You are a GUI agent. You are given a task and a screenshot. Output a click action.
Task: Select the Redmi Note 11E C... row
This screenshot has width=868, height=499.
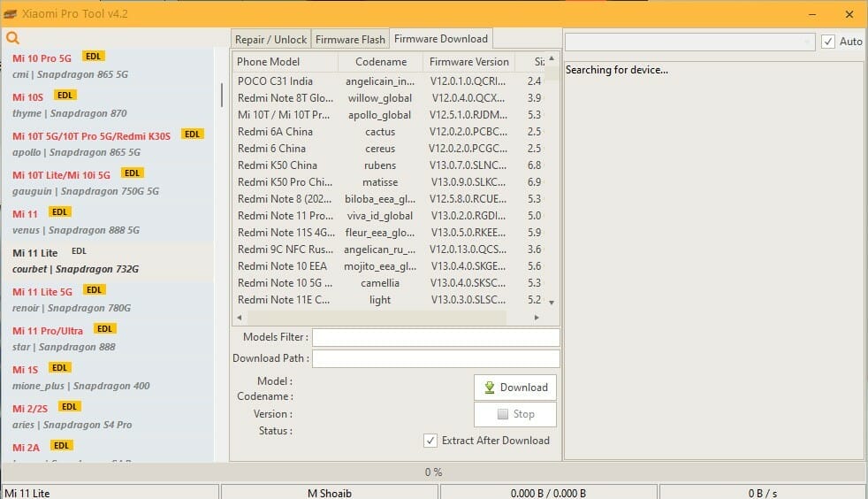390,300
